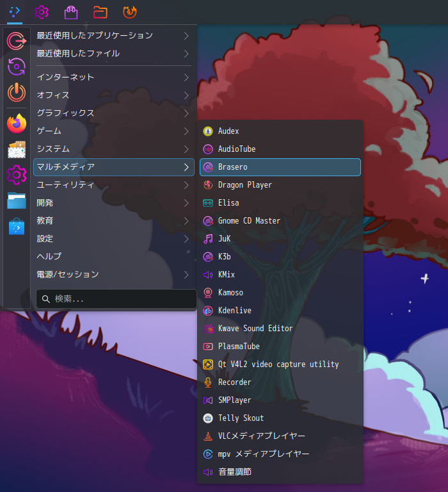This screenshot has height=492, width=448.
Task: Click the 音量調節 speaker icon
Action: [208, 472]
